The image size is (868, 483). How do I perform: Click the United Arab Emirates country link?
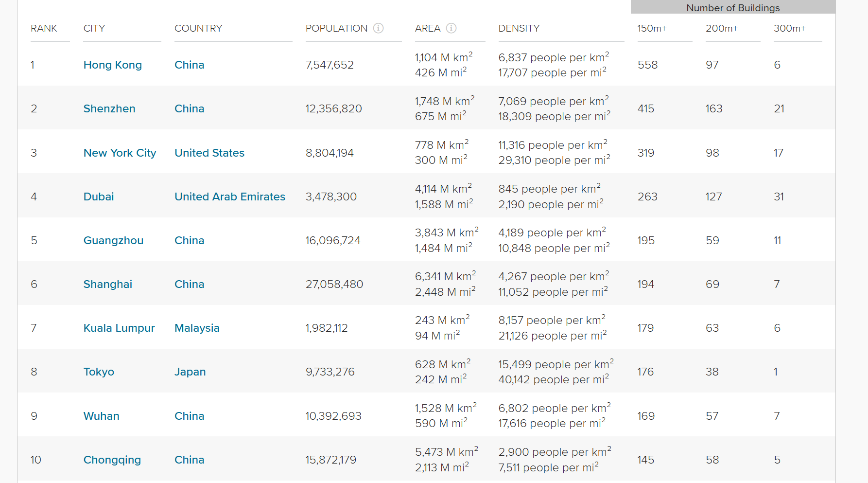tap(230, 197)
